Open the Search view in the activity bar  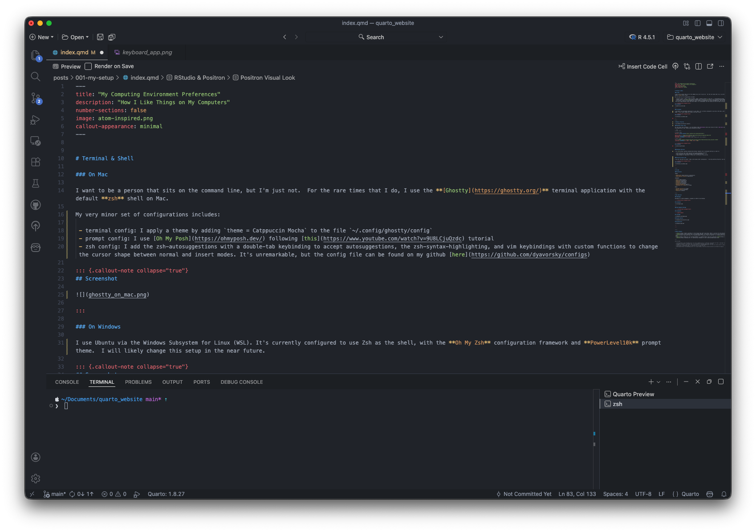(x=36, y=77)
